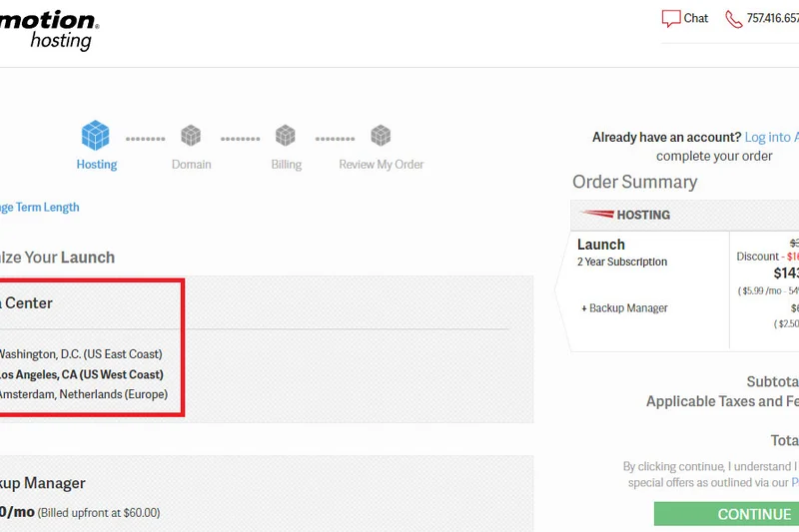
Task: Click the Log into account link
Action: point(771,137)
